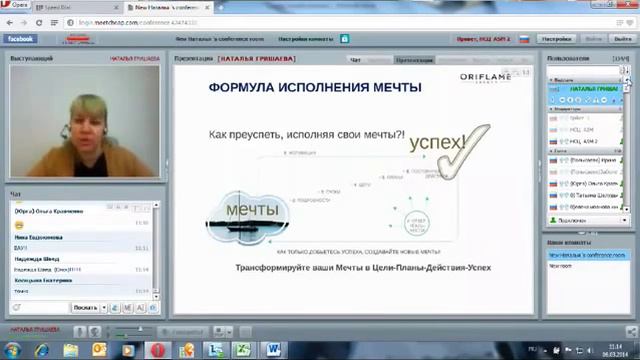640x360 pixels.
Task: Open Internet Explorer from taskbar
Action: point(42,351)
